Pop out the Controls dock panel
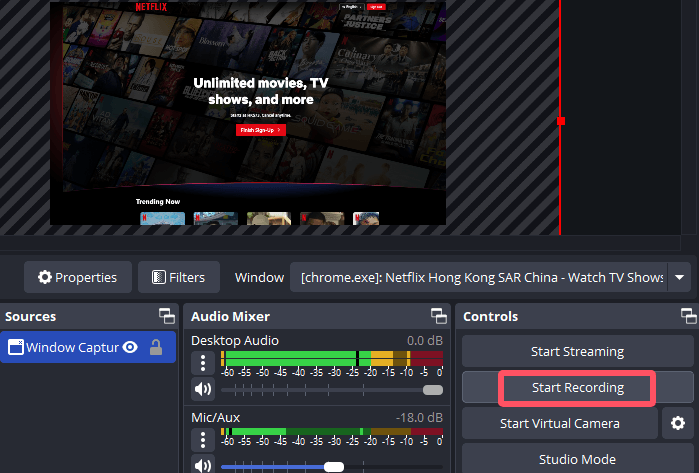Viewport: 699px width, 473px height. [x=688, y=316]
